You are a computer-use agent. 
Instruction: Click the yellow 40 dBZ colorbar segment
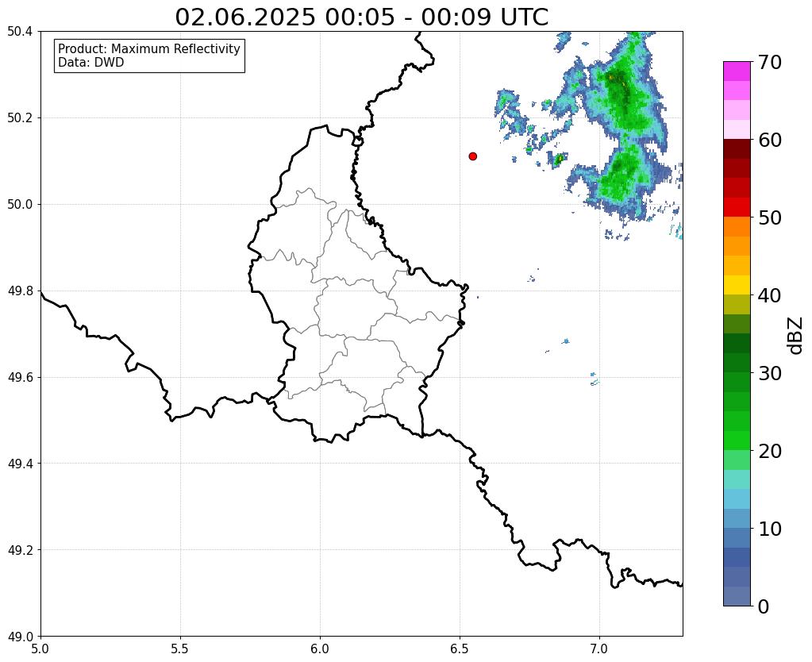tap(737, 285)
